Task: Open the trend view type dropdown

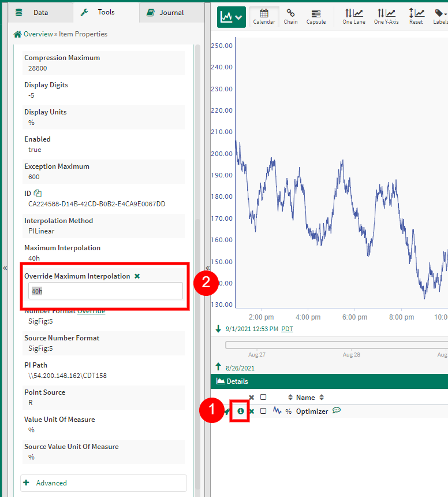Action: [x=232, y=17]
